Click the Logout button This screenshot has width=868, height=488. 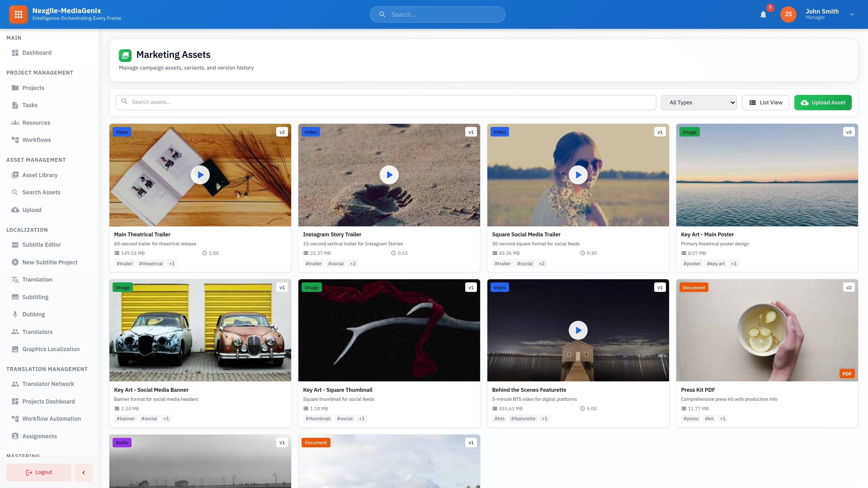38,472
